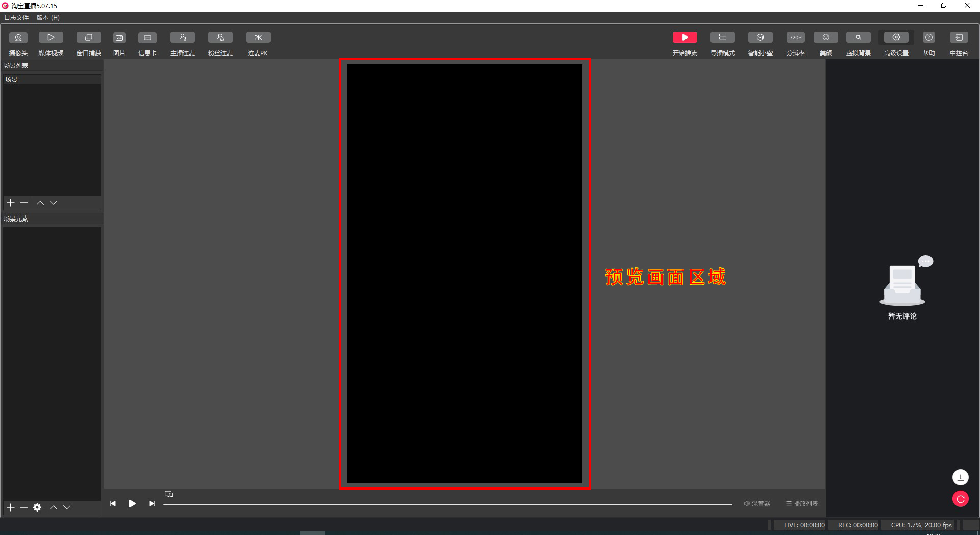Move scene element down

[x=67, y=507]
